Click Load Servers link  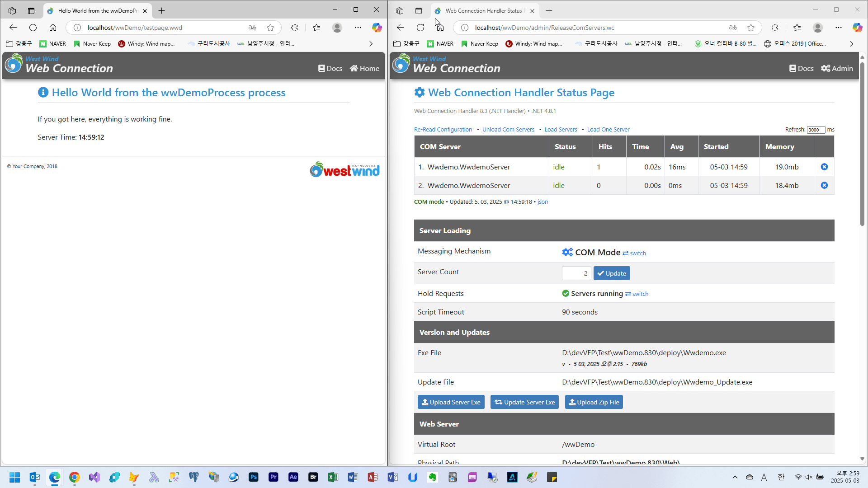pyautogui.click(x=561, y=129)
